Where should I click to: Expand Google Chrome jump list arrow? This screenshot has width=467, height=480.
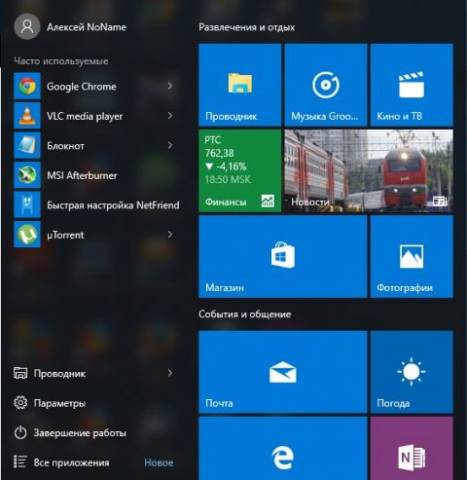pyautogui.click(x=170, y=86)
